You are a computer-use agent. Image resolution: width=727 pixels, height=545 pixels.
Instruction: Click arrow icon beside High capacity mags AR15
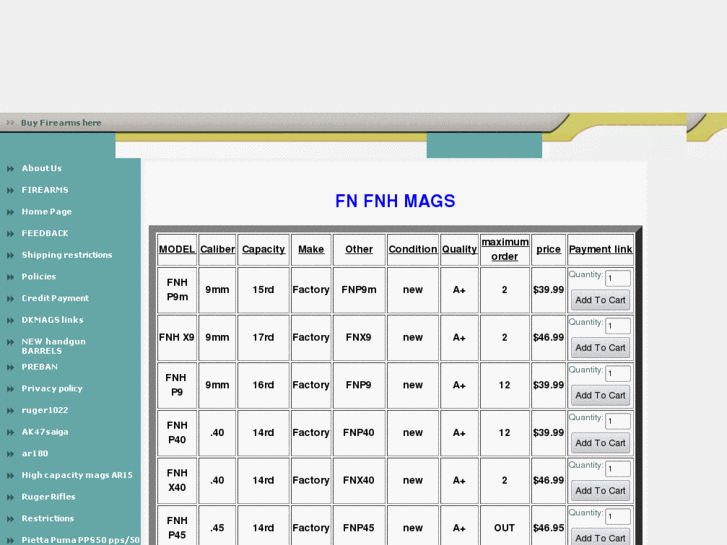(x=10, y=476)
